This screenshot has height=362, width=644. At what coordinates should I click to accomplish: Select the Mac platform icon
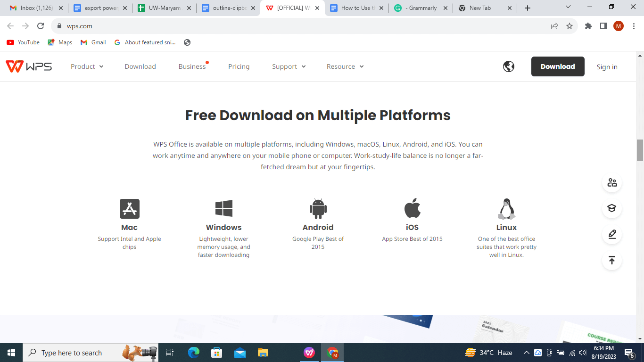(x=129, y=208)
